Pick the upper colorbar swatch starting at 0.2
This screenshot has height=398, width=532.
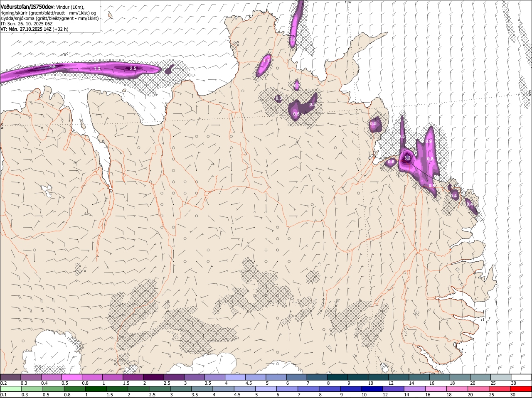pos(10,377)
